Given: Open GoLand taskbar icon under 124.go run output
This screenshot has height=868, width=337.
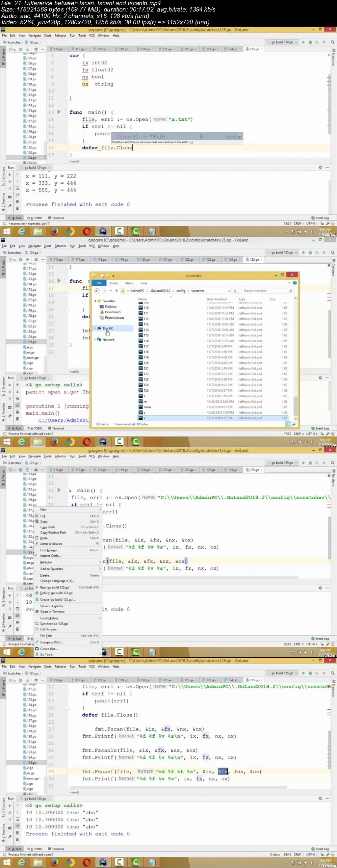Looking at the screenshot, I should point(103,231).
